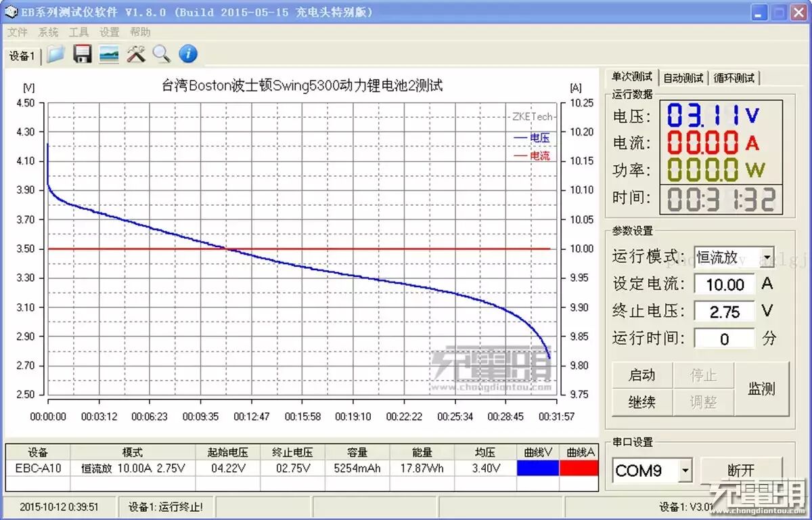Click status bar 设备1: V3.01 version
812x520 pixels.
(x=687, y=506)
